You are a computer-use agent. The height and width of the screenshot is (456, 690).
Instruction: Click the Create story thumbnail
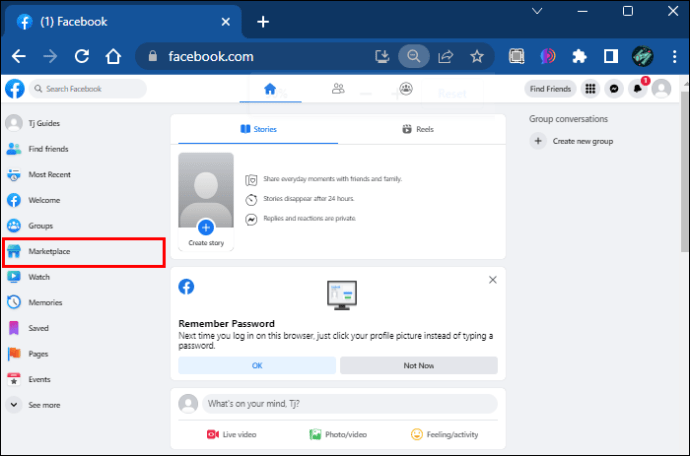(206, 202)
